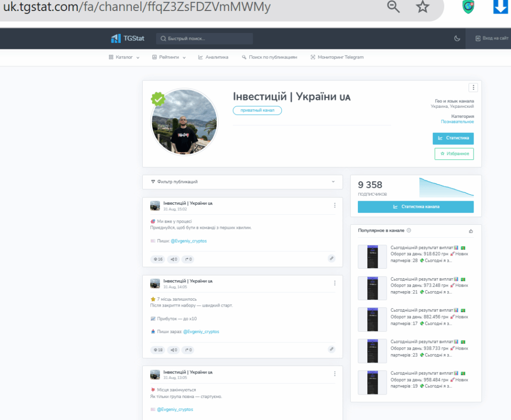Open the 31 Aug, 15:02 timestamp
Screen dimensions: 511x420
click(175, 209)
